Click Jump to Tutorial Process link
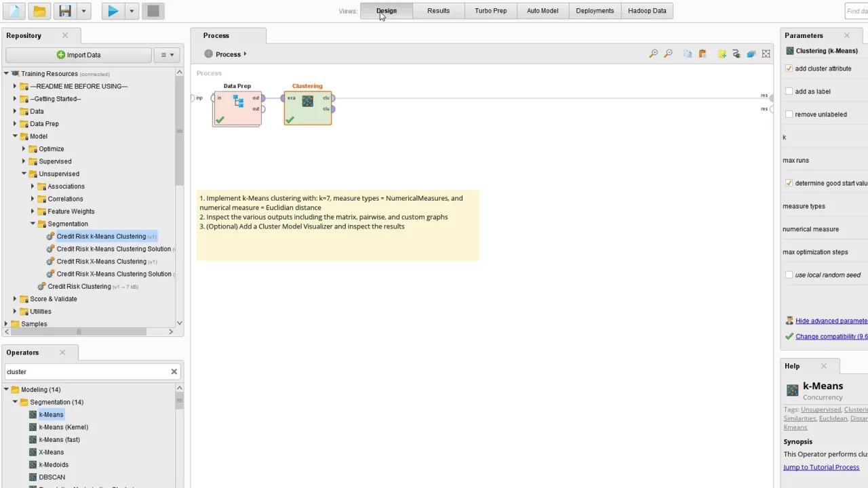The width and height of the screenshot is (868, 488). 821,468
